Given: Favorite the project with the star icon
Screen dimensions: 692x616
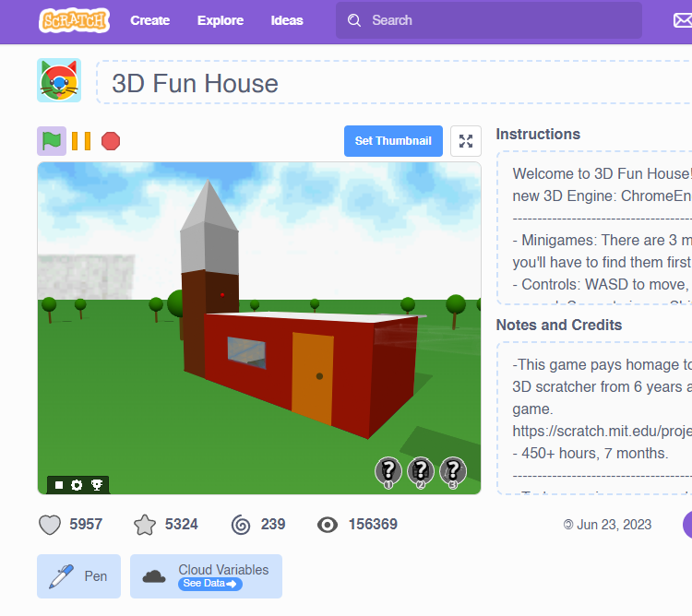Looking at the screenshot, I should (x=145, y=525).
